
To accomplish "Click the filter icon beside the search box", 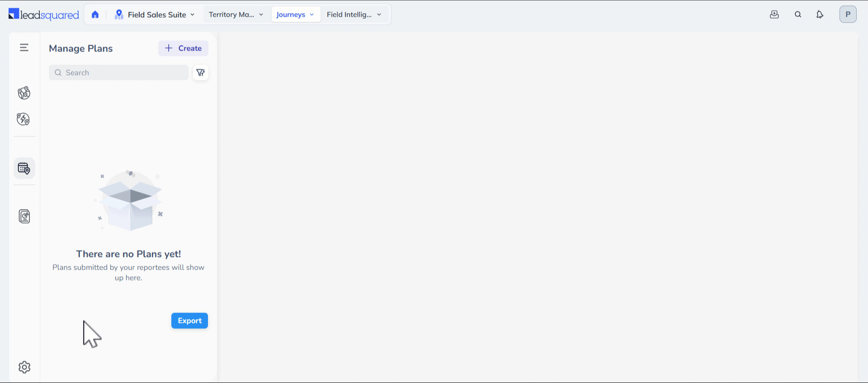I will [x=201, y=73].
